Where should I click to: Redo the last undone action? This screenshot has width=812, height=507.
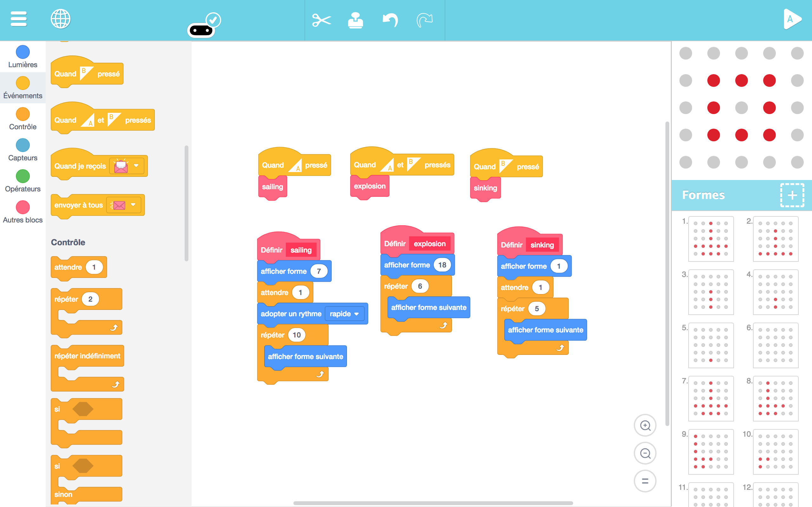(424, 20)
